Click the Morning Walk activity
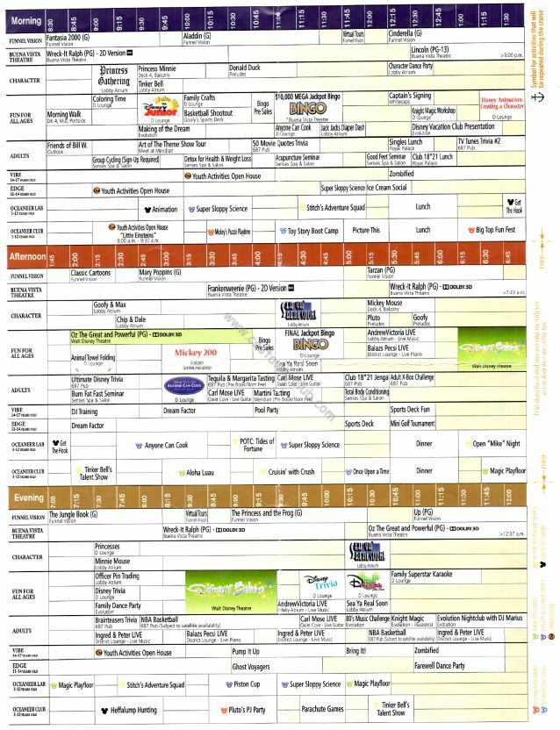 [x=64, y=114]
